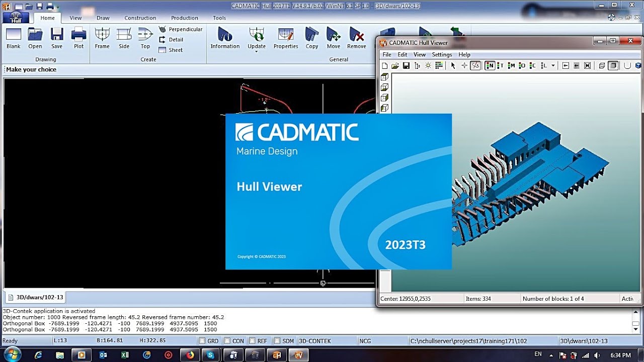This screenshot has width=644, height=362.
Task: Switch to the Draw ribbon tab
Action: click(x=103, y=18)
